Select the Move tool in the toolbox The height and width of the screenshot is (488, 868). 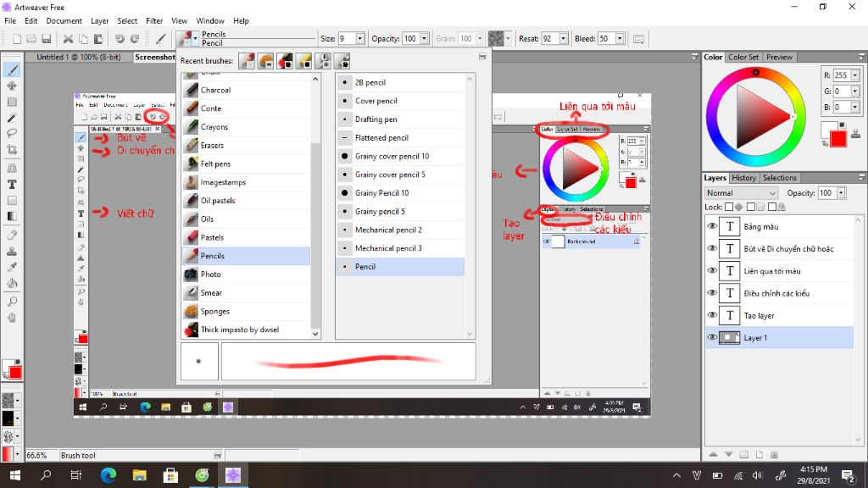click(12, 86)
